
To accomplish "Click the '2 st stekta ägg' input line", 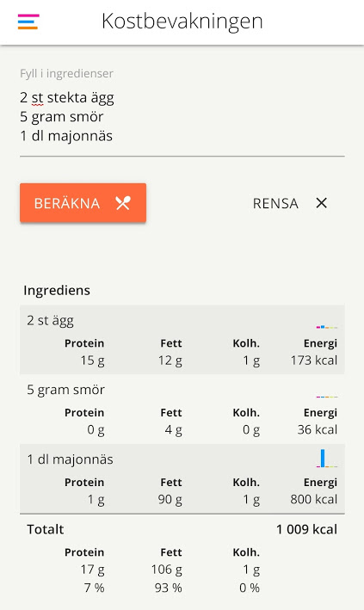I will (67, 97).
